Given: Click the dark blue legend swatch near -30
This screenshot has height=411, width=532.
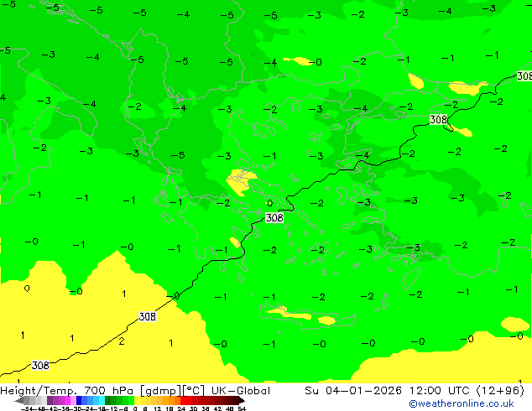Looking at the screenshot, I should coord(79,400).
